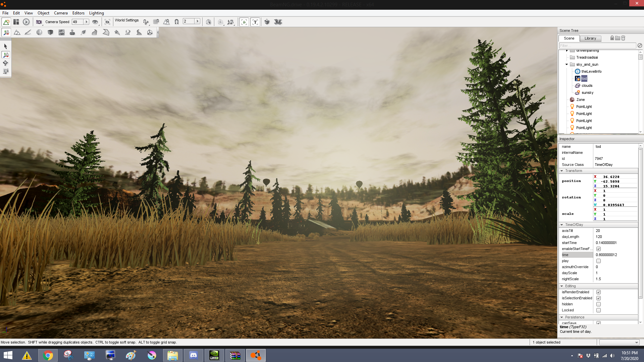Open the status bar dropdown
Viewport: 644px width, 362px height.
point(636,343)
